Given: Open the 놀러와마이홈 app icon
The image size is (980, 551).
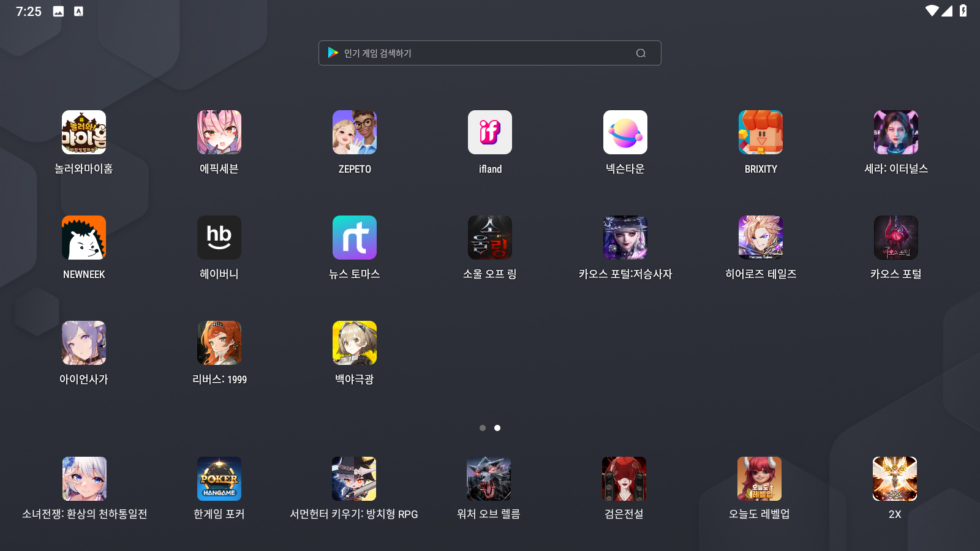Looking at the screenshot, I should click(84, 132).
